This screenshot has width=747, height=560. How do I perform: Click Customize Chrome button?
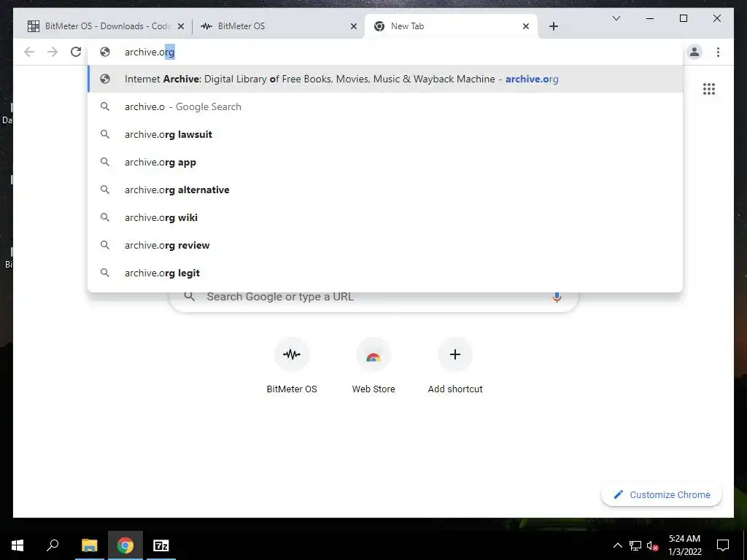point(662,495)
